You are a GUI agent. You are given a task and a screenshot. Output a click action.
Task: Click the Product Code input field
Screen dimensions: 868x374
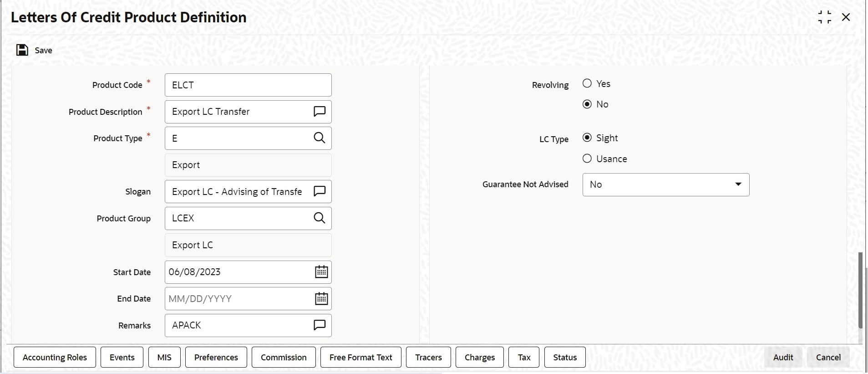248,85
